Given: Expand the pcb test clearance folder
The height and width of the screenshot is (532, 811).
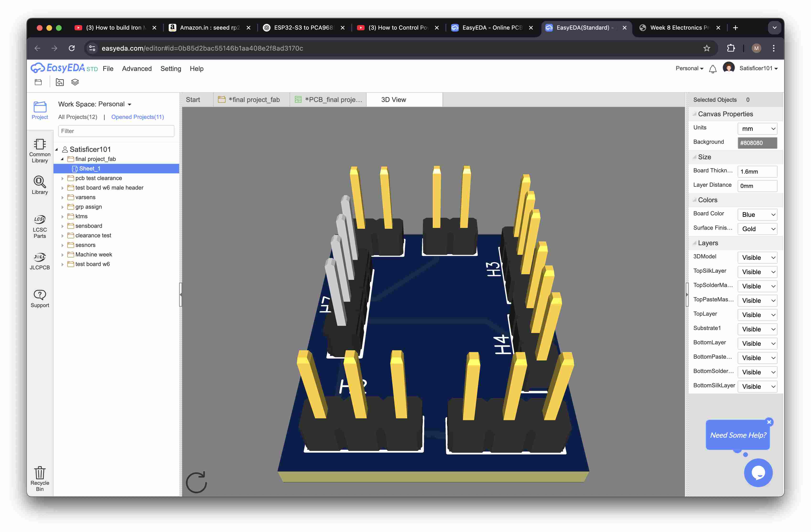Looking at the screenshot, I should [x=62, y=178].
